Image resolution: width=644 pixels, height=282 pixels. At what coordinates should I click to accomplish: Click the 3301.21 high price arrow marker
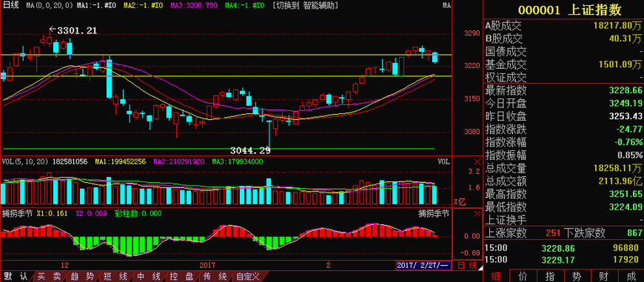(73, 30)
